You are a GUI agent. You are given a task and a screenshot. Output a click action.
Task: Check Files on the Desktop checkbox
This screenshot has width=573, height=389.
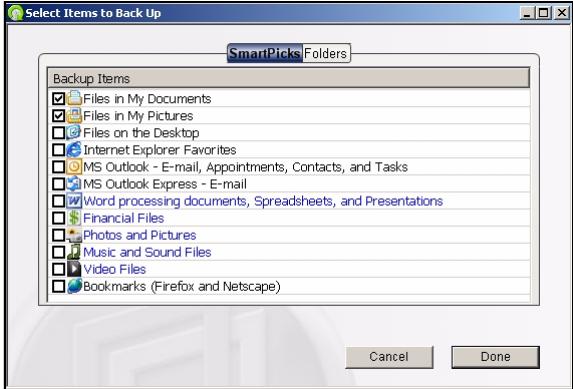(x=58, y=132)
